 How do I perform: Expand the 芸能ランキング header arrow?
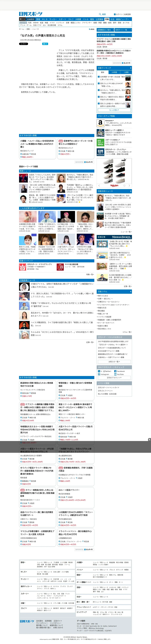tap(131, 68)
